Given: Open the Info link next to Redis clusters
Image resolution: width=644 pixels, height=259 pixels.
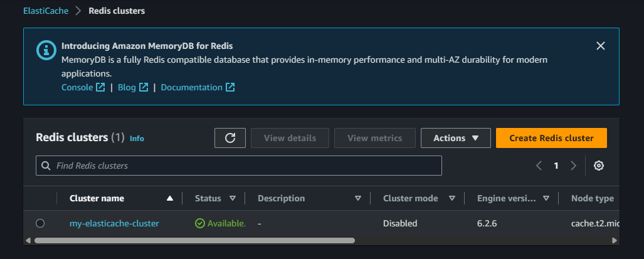Looking at the screenshot, I should click(x=137, y=139).
